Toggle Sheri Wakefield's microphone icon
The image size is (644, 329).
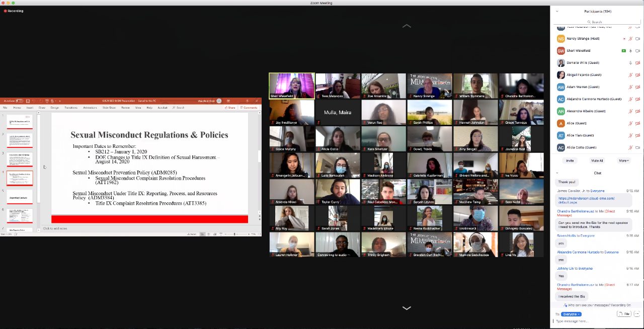pyautogui.click(x=630, y=51)
